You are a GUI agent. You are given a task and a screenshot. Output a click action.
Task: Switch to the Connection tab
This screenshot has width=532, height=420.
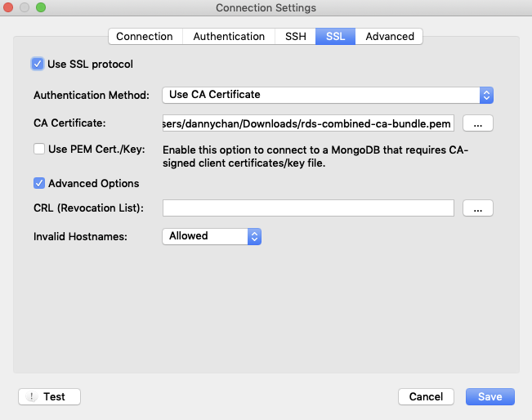[x=145, y=36]
